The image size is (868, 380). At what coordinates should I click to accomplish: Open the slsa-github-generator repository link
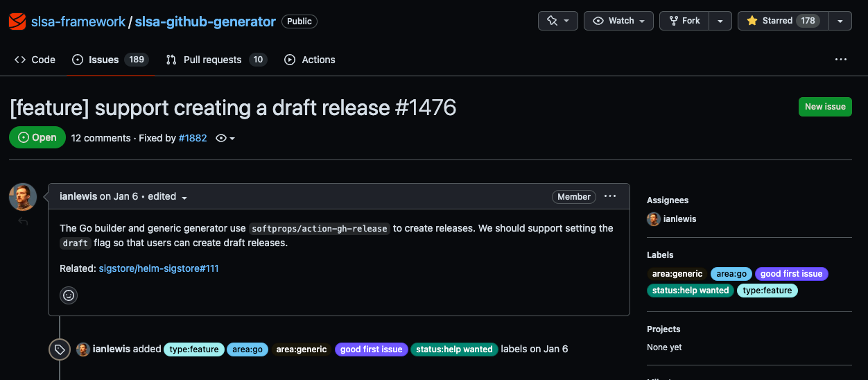[x=205, y=21]
